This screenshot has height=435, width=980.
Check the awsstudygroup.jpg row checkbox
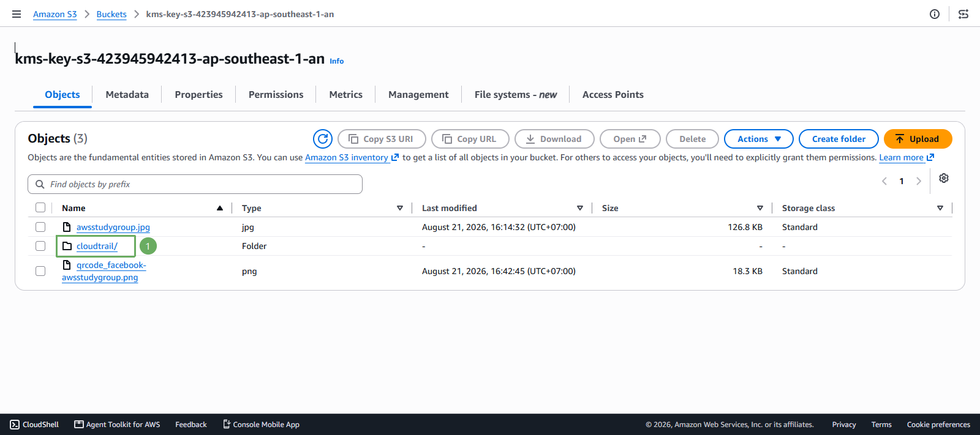point(40,227)
